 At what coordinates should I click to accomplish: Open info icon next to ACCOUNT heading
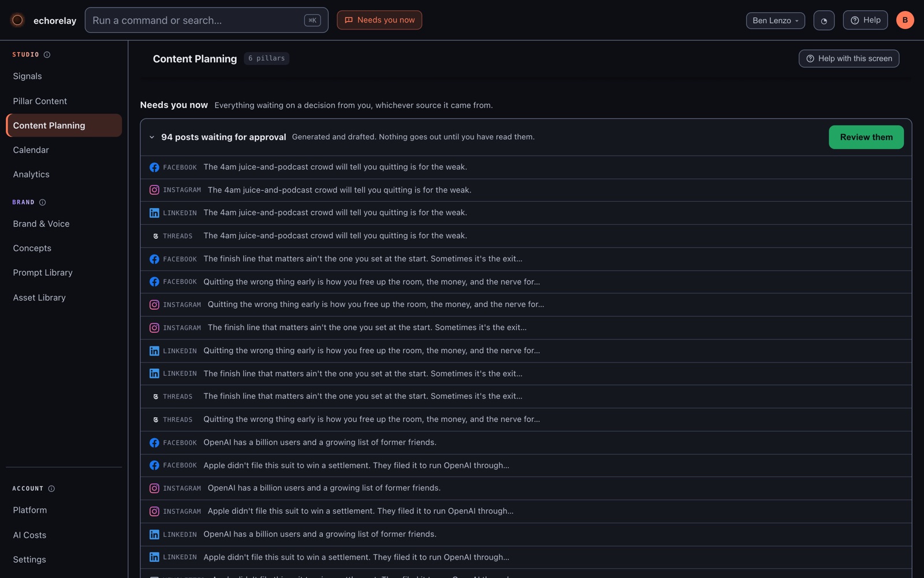point(51,488)
